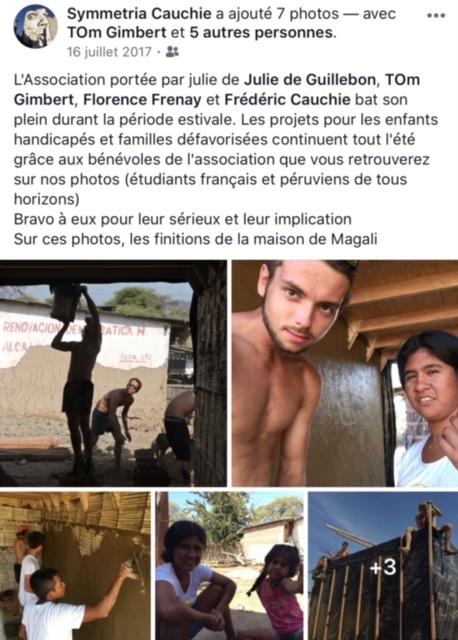Open selfie photo of man and woman
458x640 pixels.
[x=345, y=373]
